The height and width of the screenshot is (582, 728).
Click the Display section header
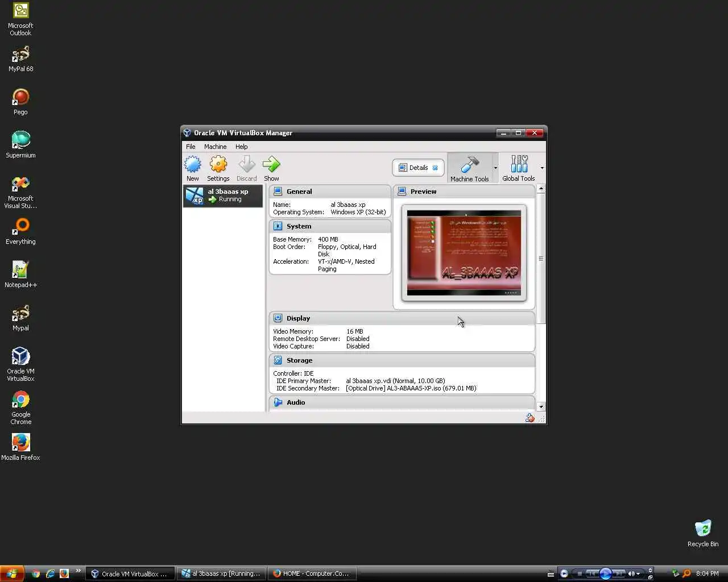tap(402, 318)
